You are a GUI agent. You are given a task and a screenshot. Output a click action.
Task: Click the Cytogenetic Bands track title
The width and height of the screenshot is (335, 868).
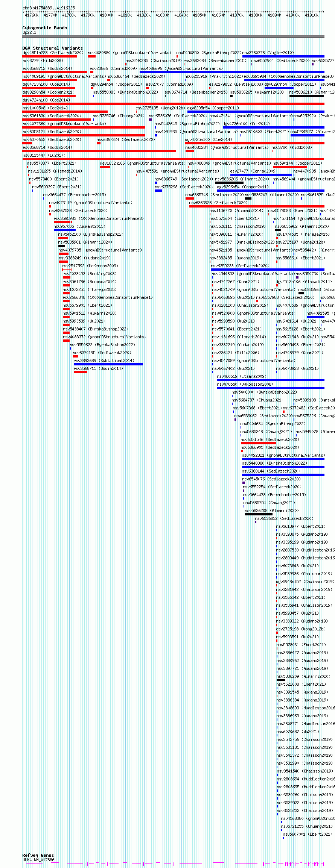click(x=45, y=28)
